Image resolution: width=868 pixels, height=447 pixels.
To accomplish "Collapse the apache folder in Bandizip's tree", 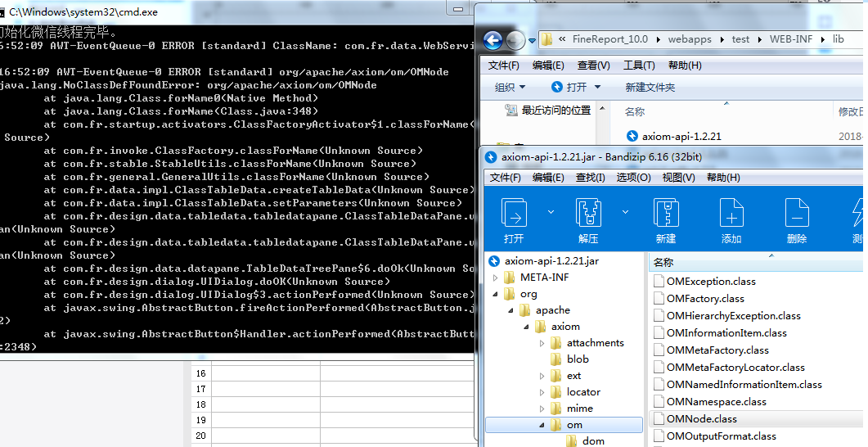I will click(x=511, y=310).
